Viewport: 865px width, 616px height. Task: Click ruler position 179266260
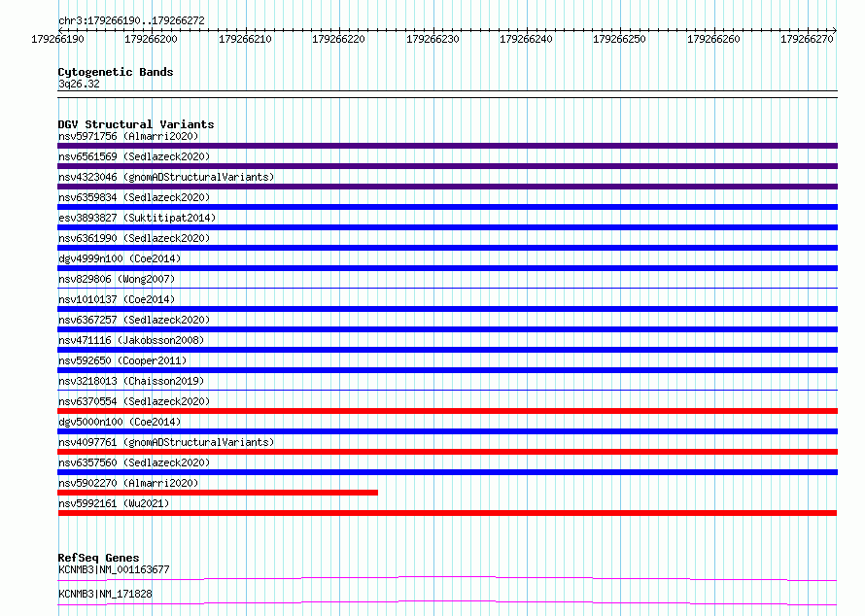(x=713, y=39)
